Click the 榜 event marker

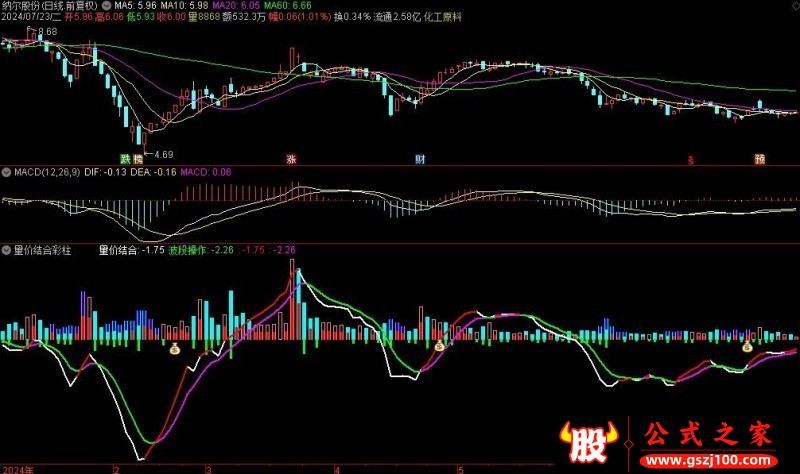coord(138,159)
